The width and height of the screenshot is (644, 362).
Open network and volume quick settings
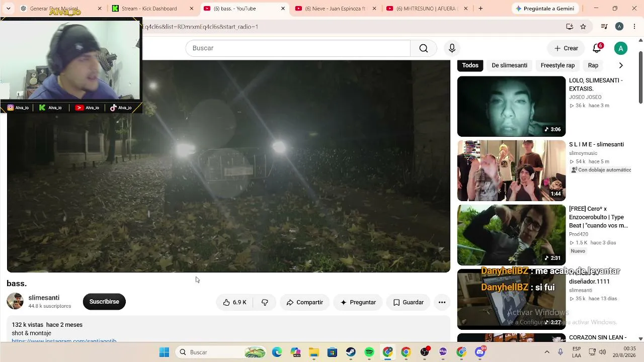pyautogui.click(x=597, y=352)
